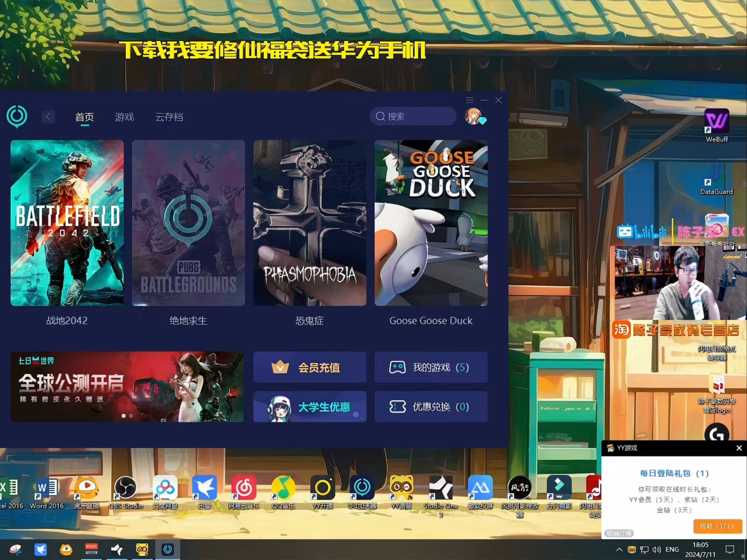Open the 七日世界 全球公测开启 banner

127,387
